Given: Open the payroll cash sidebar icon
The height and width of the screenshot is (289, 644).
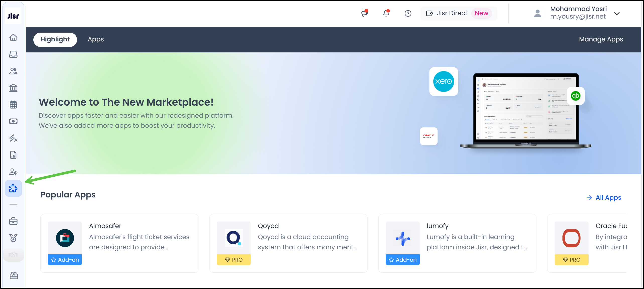Looking at the screenshot, I should click(13, 121).
